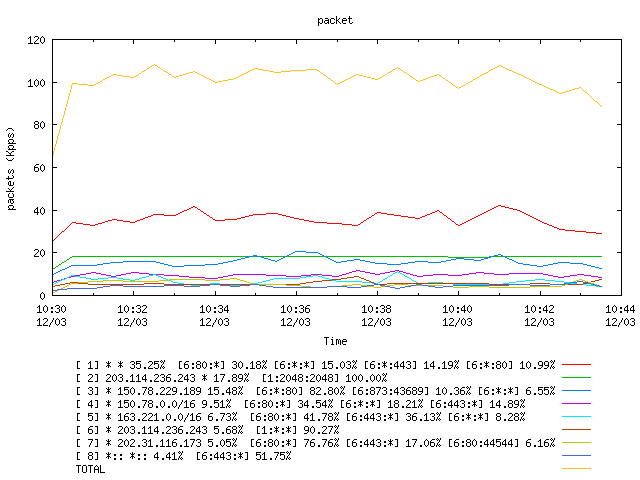This screenshot has width=640, height=480.
Task: Click the y-axis tick value 80
Action: click(x=39, y=125)
